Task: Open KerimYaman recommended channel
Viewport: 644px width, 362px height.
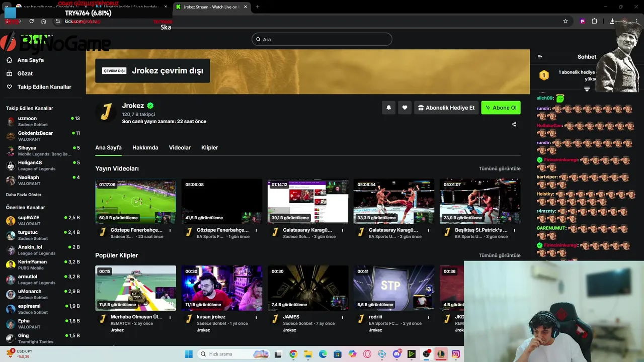Action: [x=43, y=264]
